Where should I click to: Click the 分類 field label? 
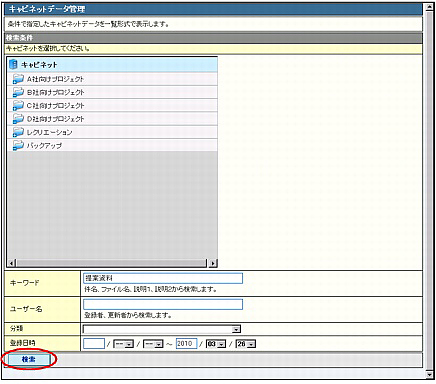tap(16, 328)
